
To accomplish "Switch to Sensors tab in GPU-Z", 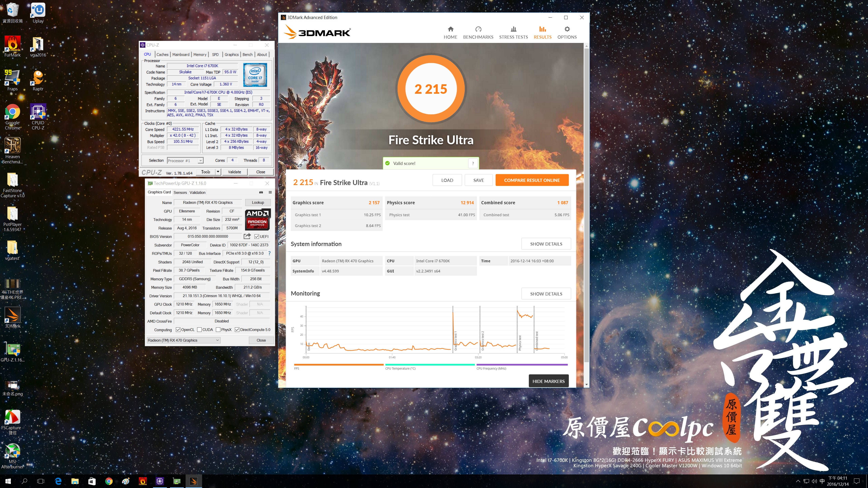I will pos(180,193).
